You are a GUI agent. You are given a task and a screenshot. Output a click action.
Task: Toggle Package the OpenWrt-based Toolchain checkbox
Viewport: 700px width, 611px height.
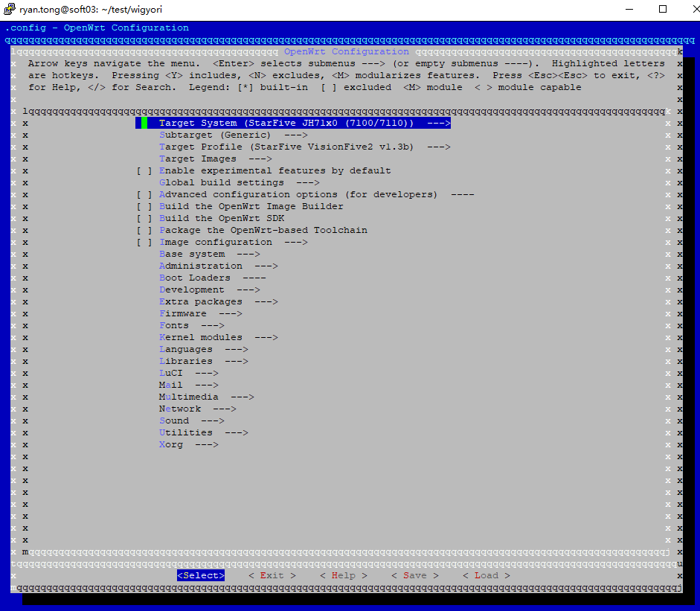tap(144, 230)
